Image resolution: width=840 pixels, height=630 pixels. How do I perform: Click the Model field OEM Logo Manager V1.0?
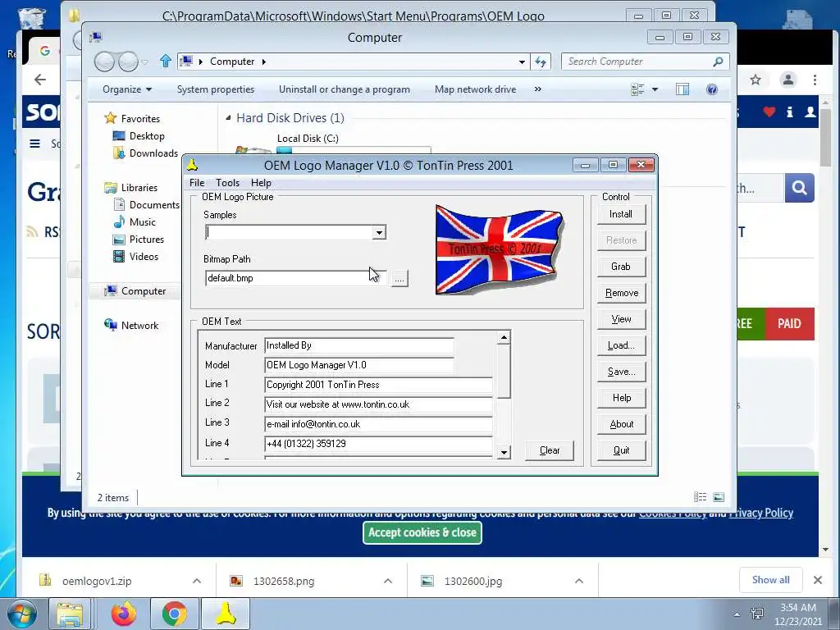click(x=359, y=365)
